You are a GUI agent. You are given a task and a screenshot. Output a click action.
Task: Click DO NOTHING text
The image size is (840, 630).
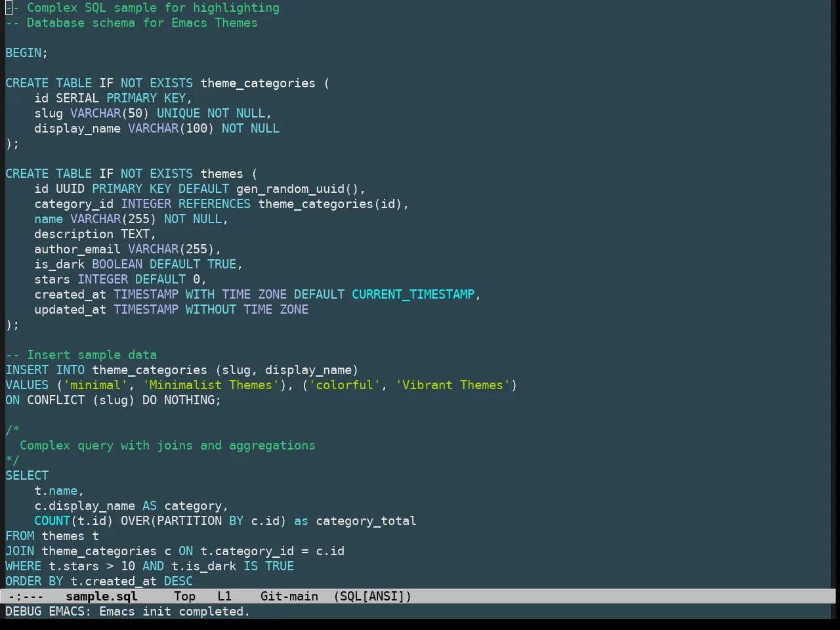(x=178, y=400)
